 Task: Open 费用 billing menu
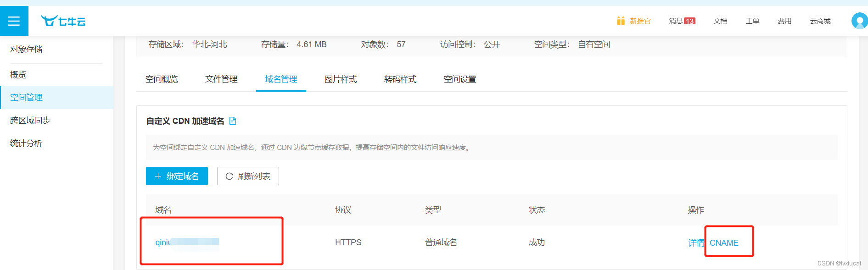click(x=784, y=21)
